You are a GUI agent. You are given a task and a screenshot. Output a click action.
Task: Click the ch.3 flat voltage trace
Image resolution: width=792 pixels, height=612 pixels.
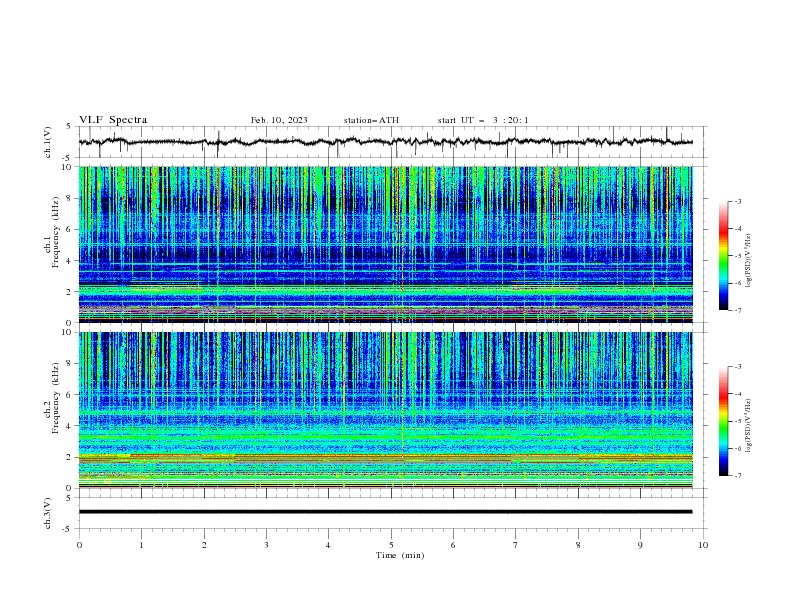click(385, 512)
